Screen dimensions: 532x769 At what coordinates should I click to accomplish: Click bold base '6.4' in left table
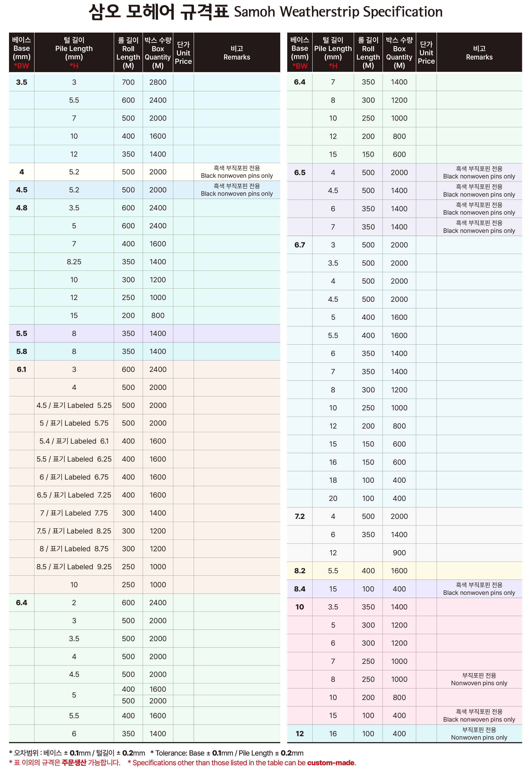click(x=22, y=603)
